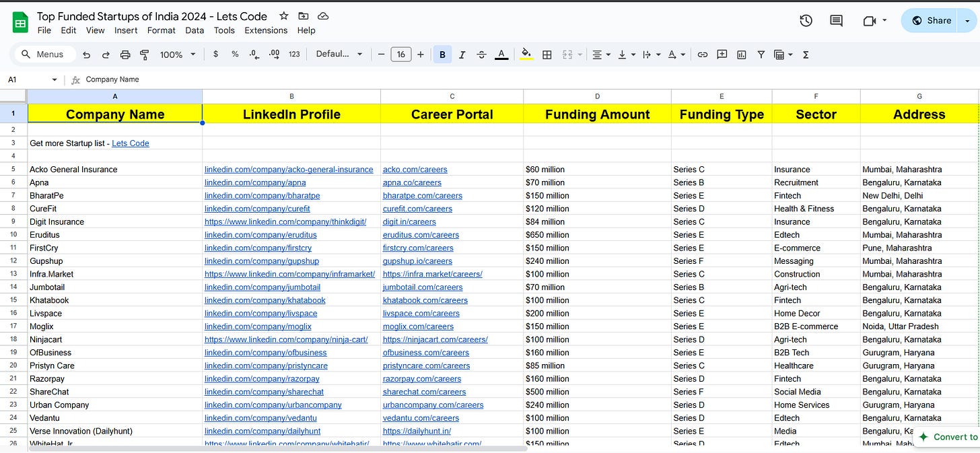Toggle italic formatting
The width and height of the screenshot is (980, 453).
click(x=462, y=55)
